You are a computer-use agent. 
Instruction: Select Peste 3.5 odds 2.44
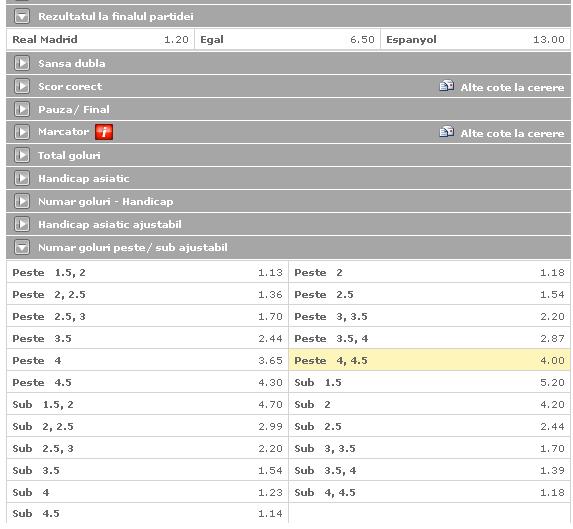(148, 338)
